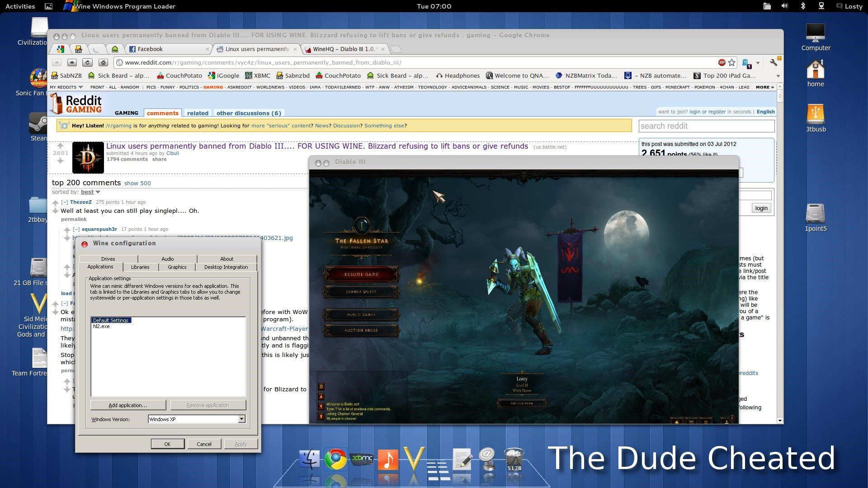Viewport: 868px width, 488px height.
Task: Click the show 500 comments link
Action: coord(137,183)
